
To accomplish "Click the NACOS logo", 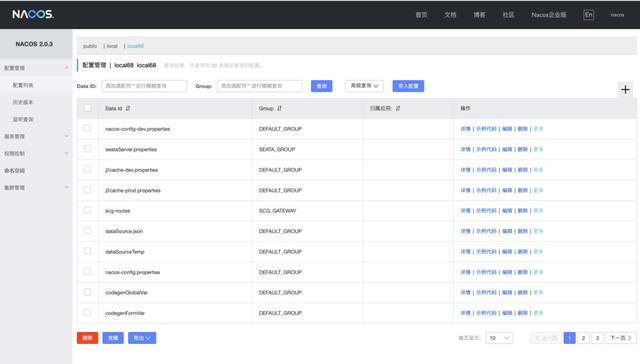I will pyautogui.click(x=33, y=14).
